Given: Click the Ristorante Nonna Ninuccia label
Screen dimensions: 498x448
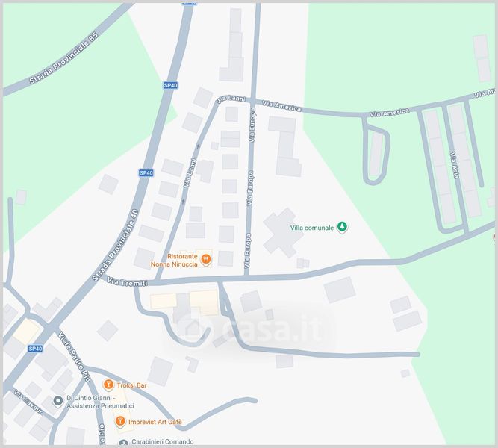Looking at the screenshot, I should 174,261.
